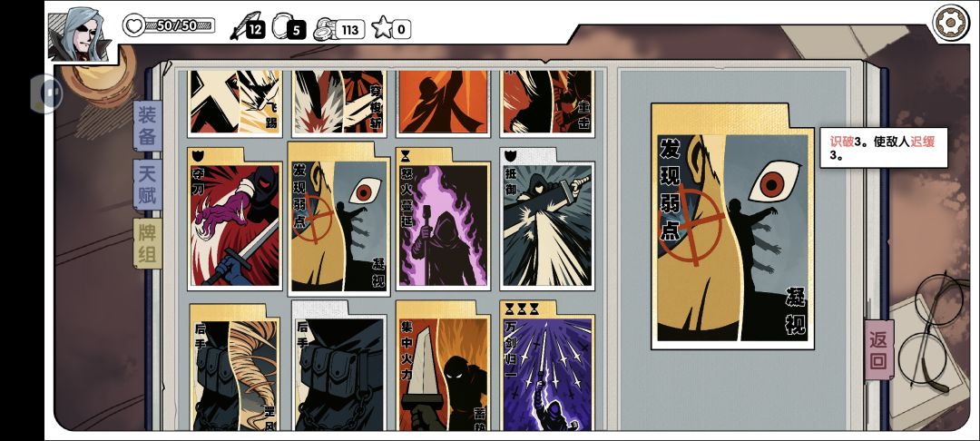Select the 万剑归一 card
Viewport: 980px width, 441px height.
point(547,367)
